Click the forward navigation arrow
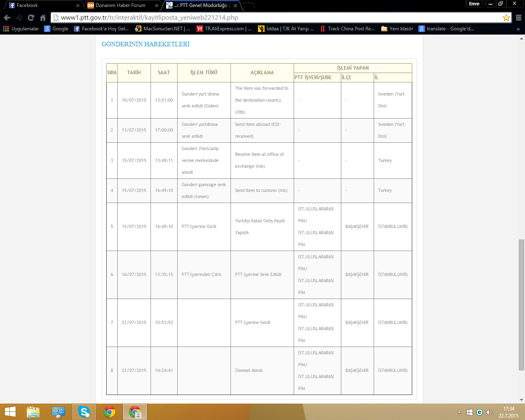This screenshot has height=420, width=525. (x=19, y=18)
